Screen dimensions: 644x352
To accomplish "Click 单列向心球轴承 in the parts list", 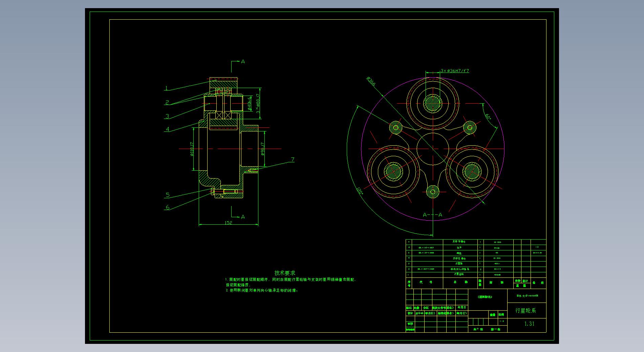I will 460,269.
